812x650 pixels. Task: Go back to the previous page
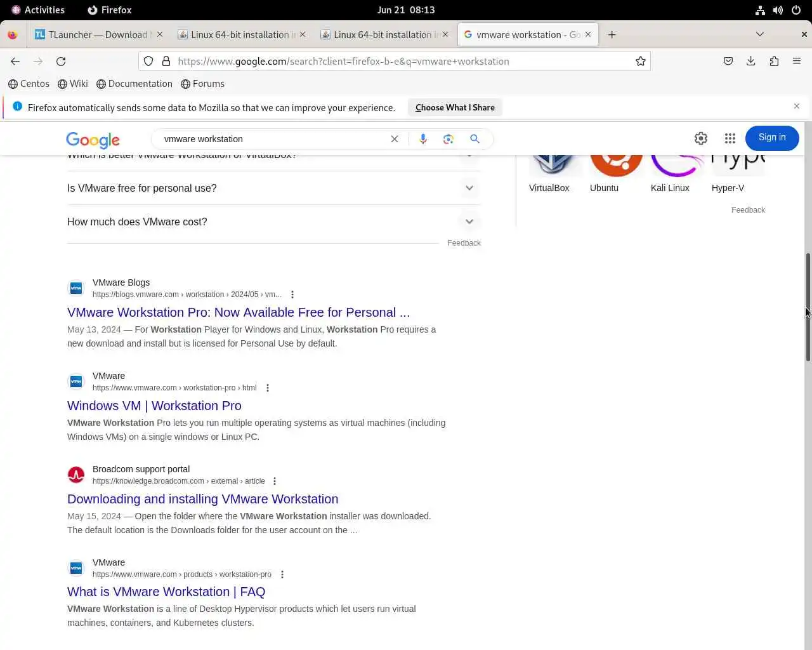click(x=15, y=61)
